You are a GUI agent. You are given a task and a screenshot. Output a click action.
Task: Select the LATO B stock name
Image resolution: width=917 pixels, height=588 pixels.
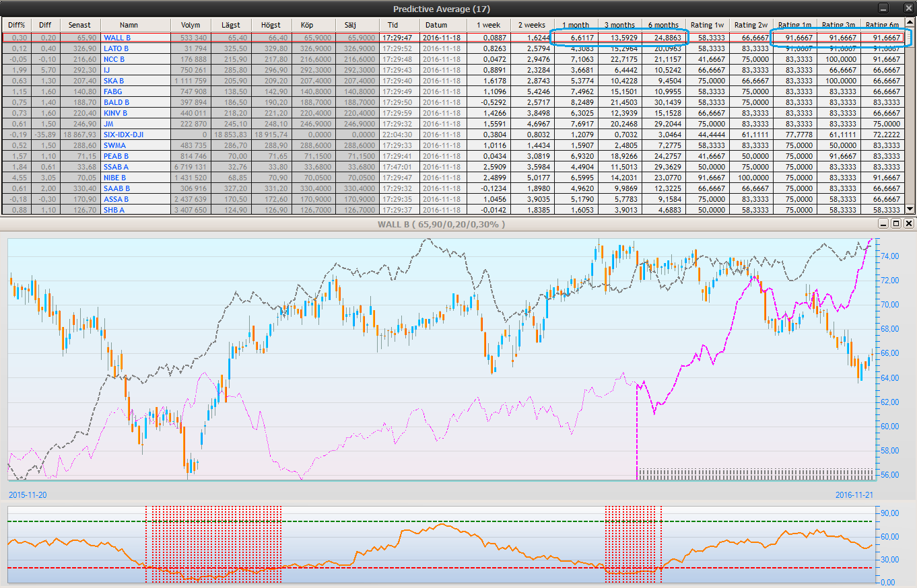click(x=116, y=48)
